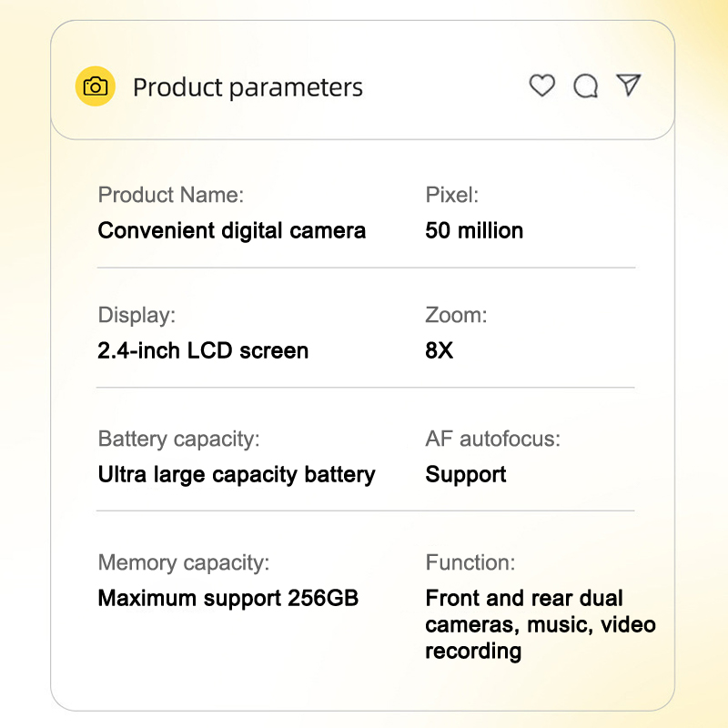
Task: Click the Support value under autofocus
Action: click(466, 474)
